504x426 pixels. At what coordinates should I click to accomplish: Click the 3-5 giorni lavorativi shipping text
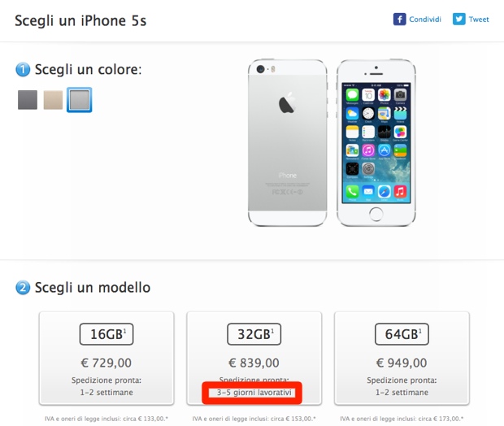(254, 393)
